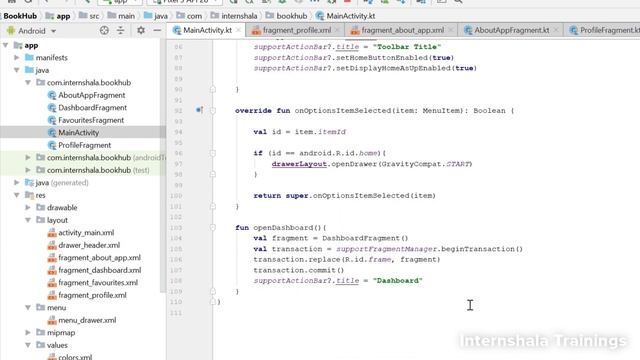The image size is (640, 360).
Task: Click the app breadcrumb
Action: pyautogui.click(x=58, y=16)
